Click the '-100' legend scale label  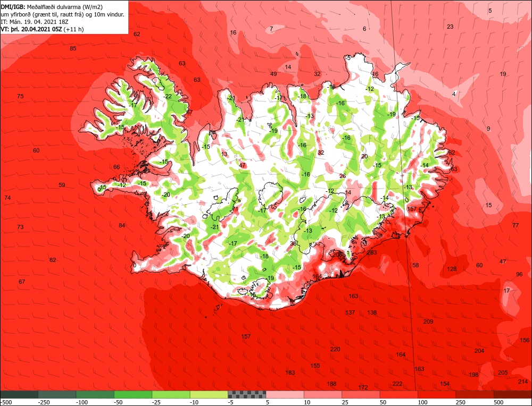(x=82, y=402)
